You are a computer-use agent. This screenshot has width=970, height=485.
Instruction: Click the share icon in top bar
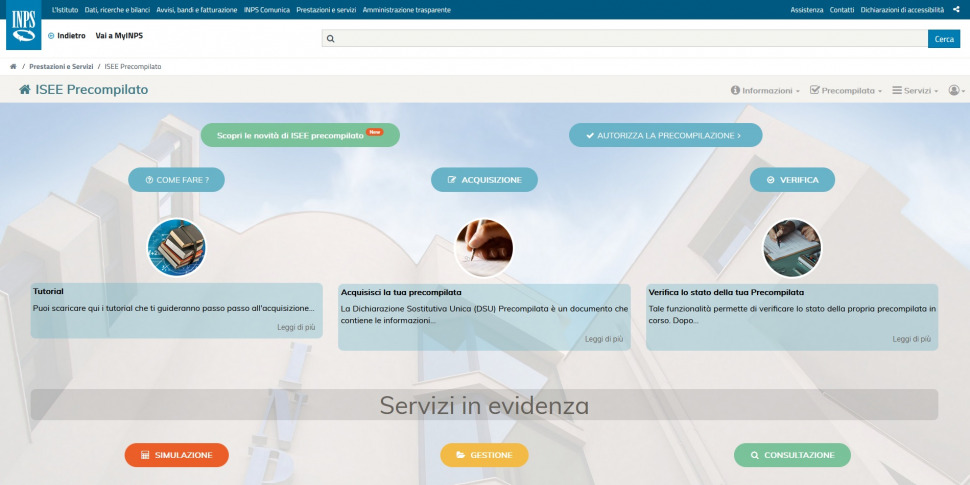coord(956,10)
